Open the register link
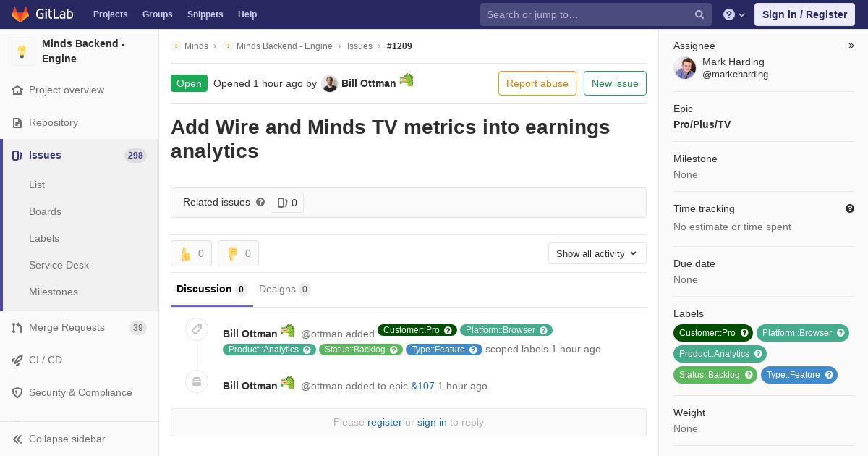The height and width of the screenshot is (456, 868). [385, 422]
